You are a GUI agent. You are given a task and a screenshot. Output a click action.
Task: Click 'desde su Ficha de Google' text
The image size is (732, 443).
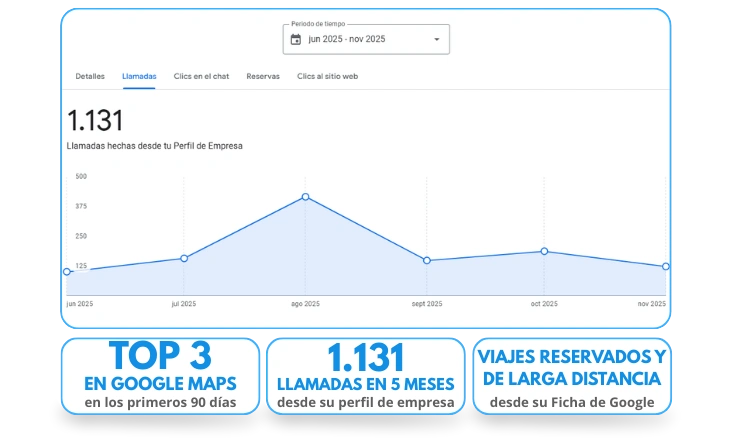point(572,402)
